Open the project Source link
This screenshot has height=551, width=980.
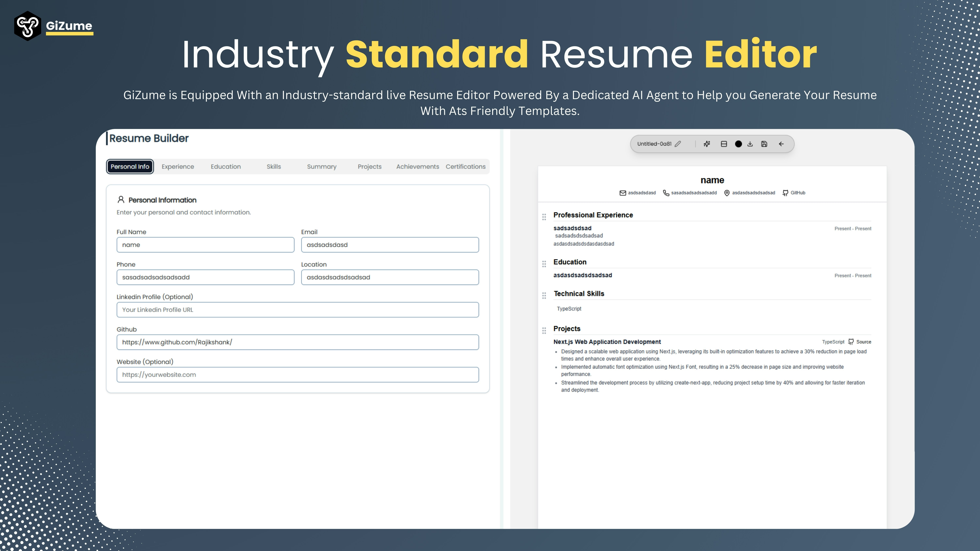tap(863, 342)
